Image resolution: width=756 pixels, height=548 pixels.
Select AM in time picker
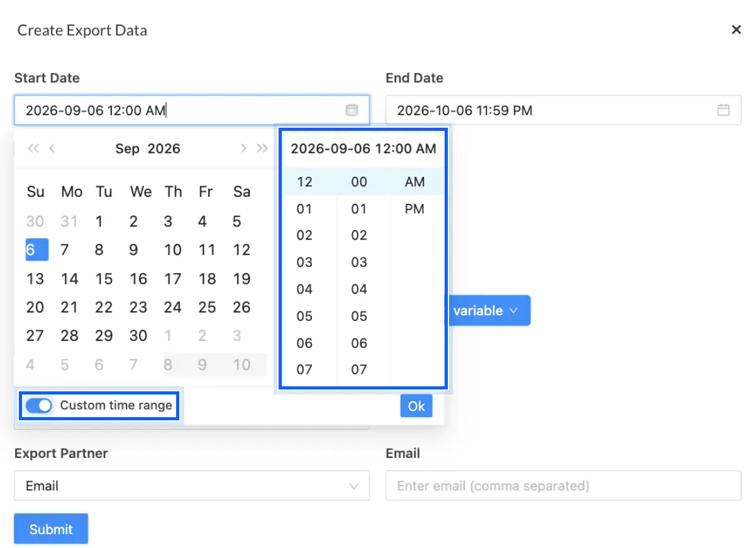click(415, 182)
